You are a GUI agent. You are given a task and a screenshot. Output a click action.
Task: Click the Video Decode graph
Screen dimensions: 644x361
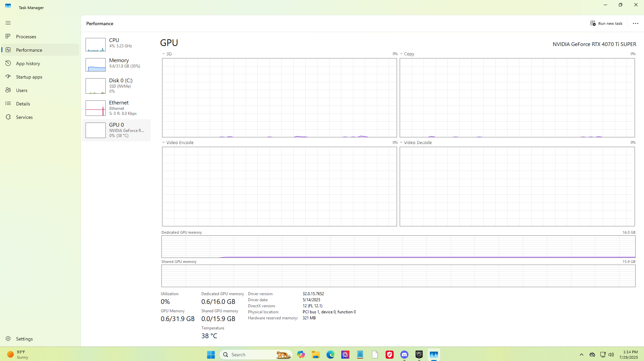(x=517, y=186)
